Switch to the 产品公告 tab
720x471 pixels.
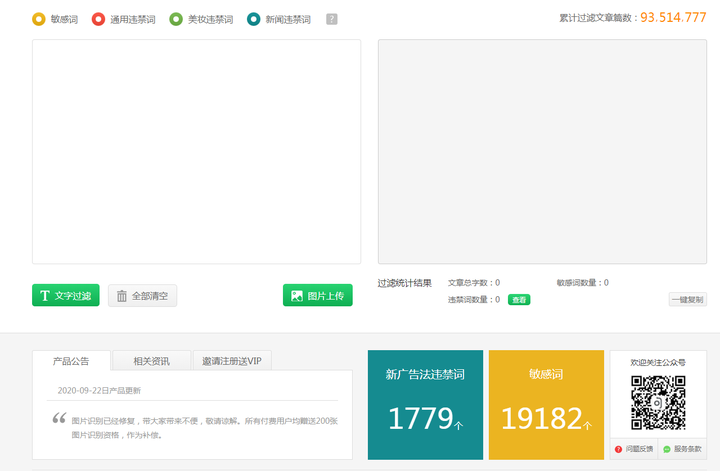coord(71,361)
